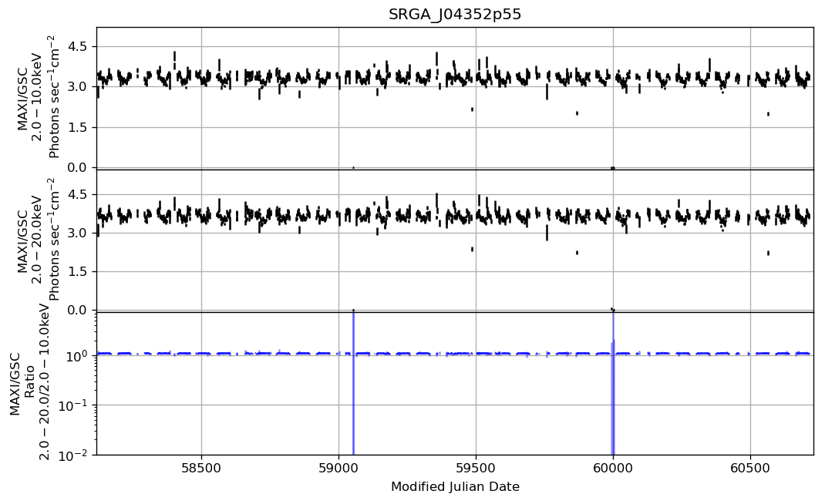
Task: Select the 60000 x-axis tick label
Action: (613, 467)
